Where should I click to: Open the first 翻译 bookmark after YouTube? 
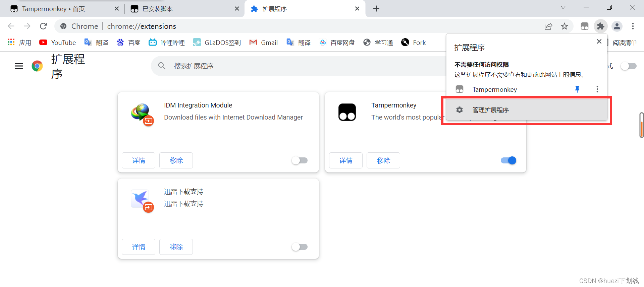coord(96,43)
